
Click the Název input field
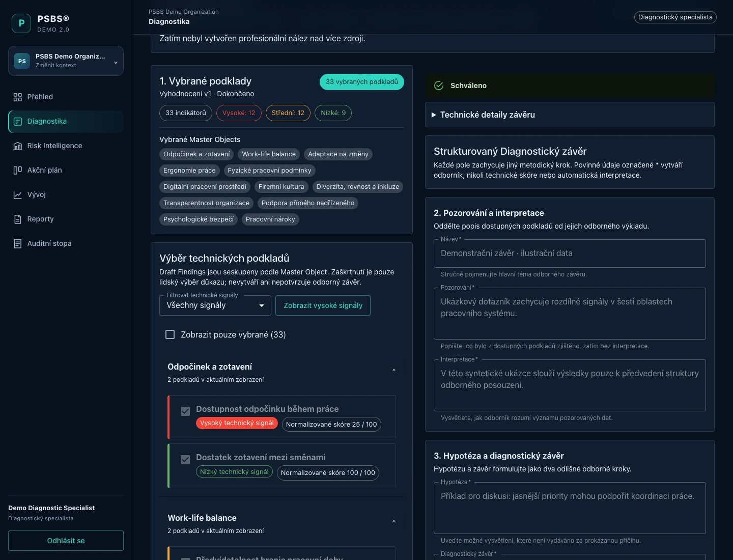click(x=570, y=254)
